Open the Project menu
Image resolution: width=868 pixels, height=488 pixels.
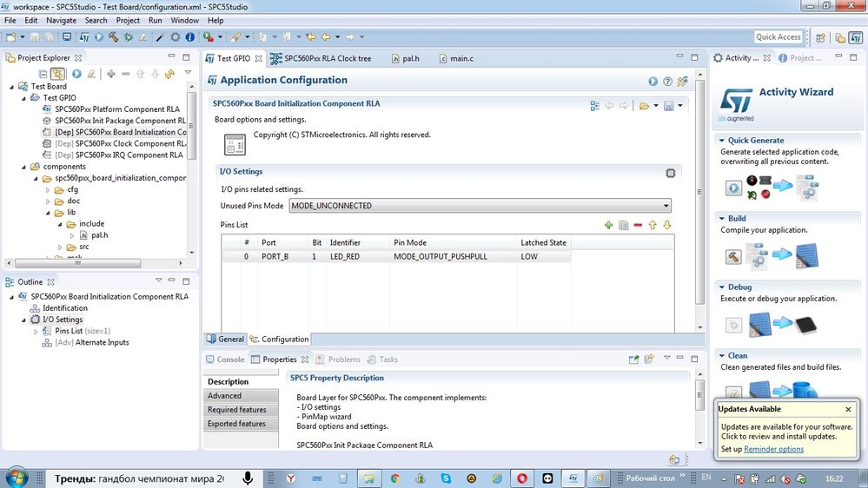[x=128, y=21]
